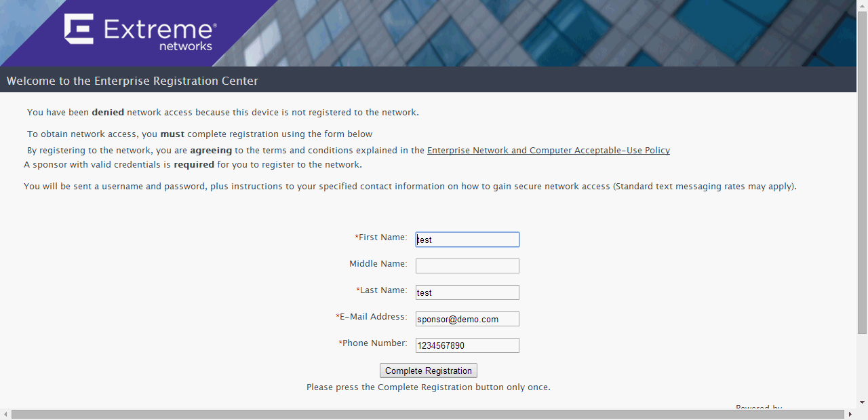The height and width of the screenshot is (420, 868).
Task: Click into the Last Name field
Action: point(467,292)
